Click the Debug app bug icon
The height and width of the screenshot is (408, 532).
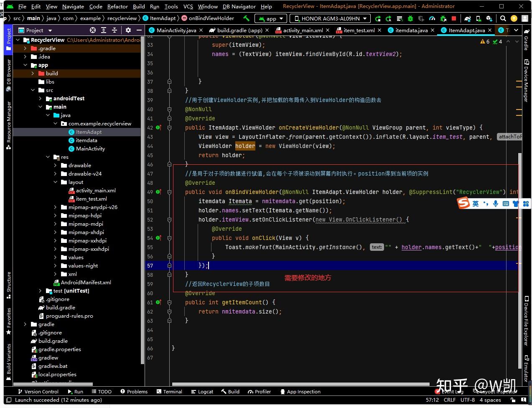410,18
